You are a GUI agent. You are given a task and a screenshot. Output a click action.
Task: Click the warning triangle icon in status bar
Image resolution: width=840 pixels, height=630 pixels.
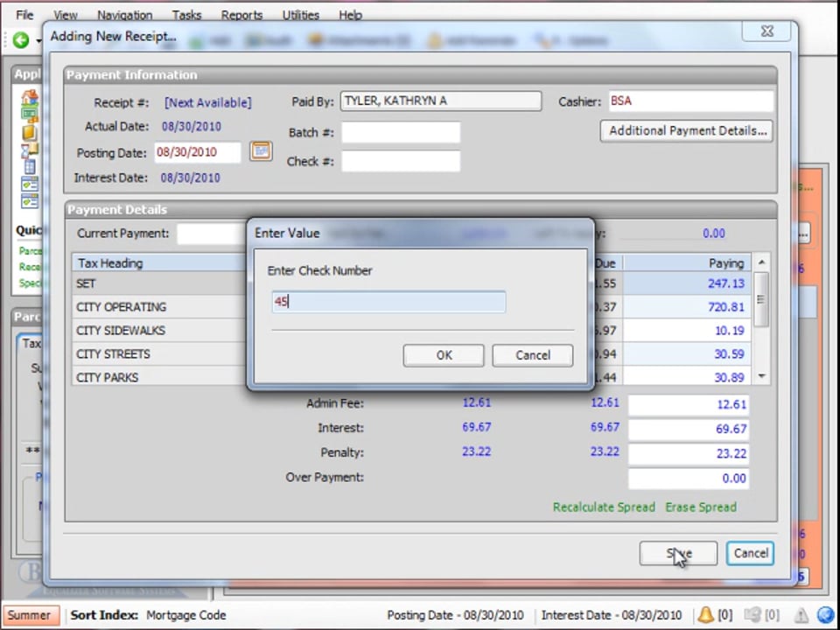coord(801,615)
